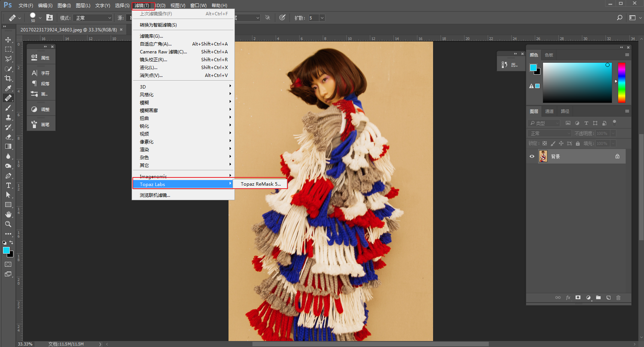Open Camera Raw 滤镜 menu entry
The height and width of the screenshot is (347, 644).
point(183,52)
